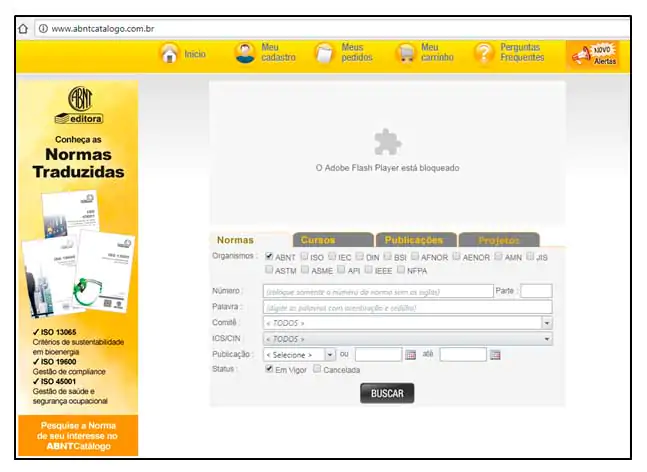The height and width of the screenshot is (472, 647).
Task: Click the publication start date field
Action: [378, 355]
